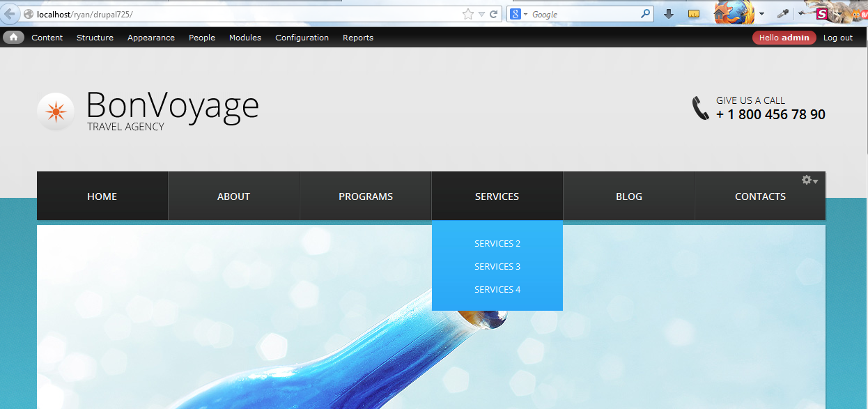Go to the ABOUT navigation item
The image size is (868, 409).
pyautogui.click(x=234, y=196)
